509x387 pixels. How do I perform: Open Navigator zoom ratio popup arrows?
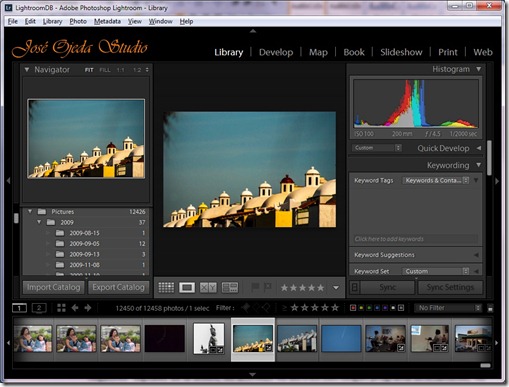147,70
